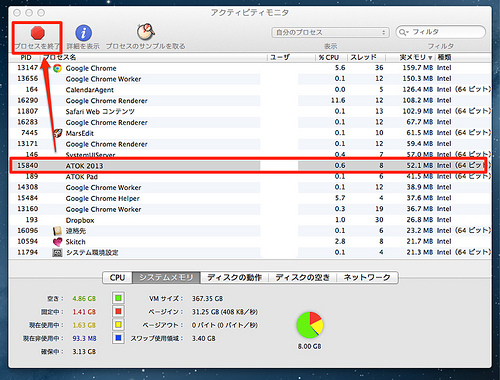Click the green free memory color swatch

118,298
